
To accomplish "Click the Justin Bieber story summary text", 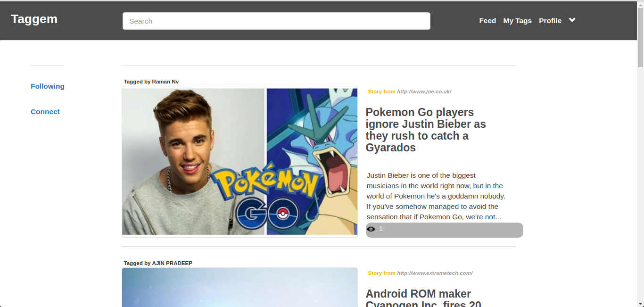I will pos(436,196).
